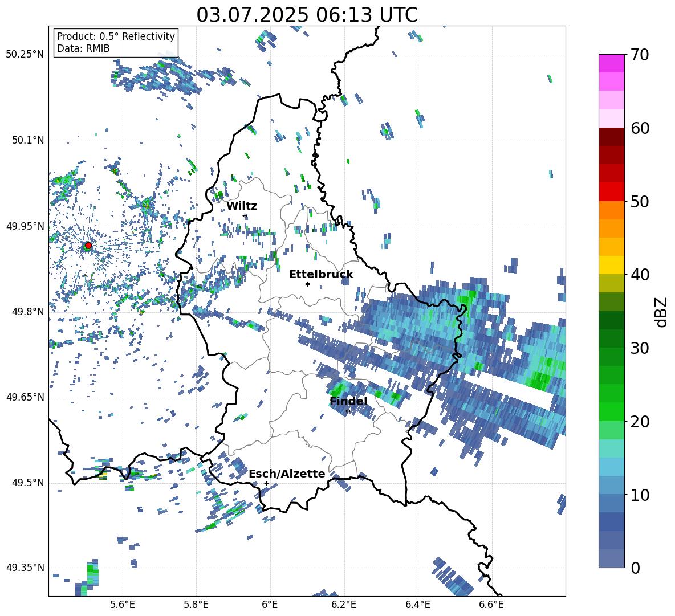Click the 49.5°N latitude label

[x=28, y=482]
